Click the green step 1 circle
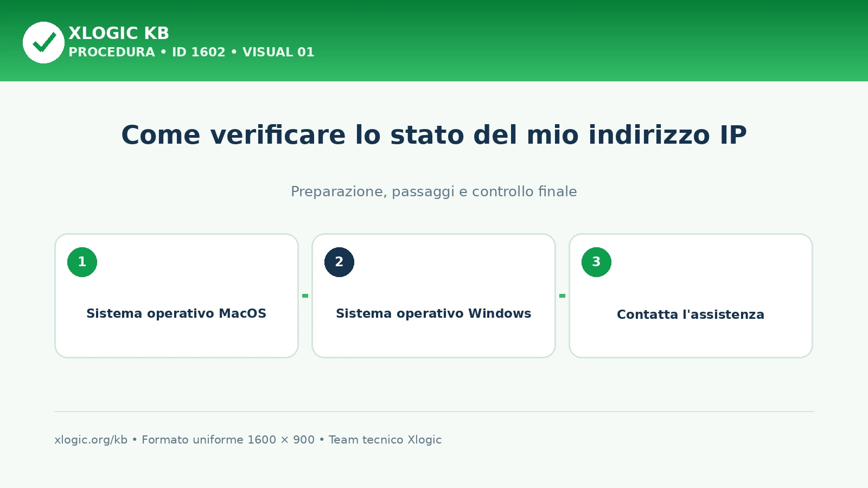868x488 pixels. 82,262
